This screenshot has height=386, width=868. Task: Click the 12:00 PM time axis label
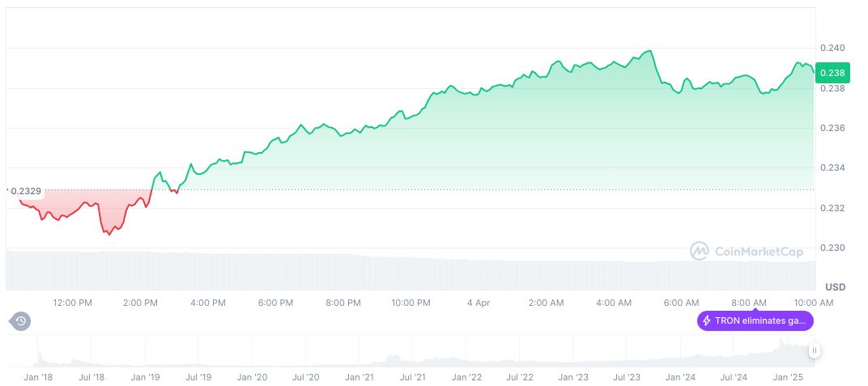(x=72, y=303)
